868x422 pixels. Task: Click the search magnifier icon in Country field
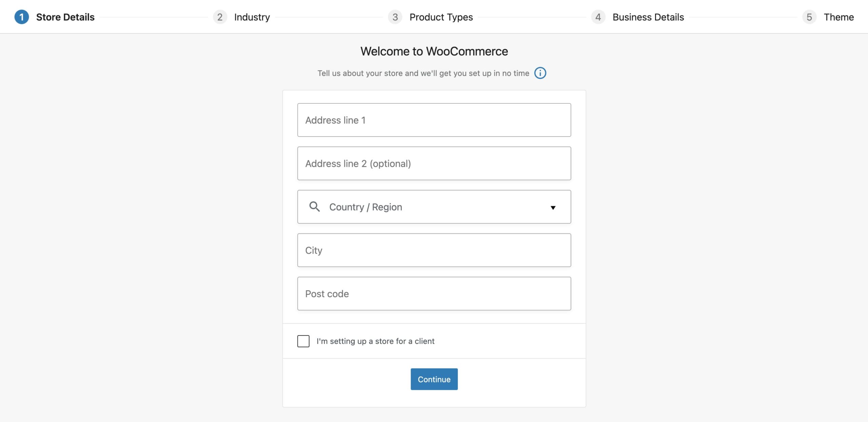tap(314, 207)
